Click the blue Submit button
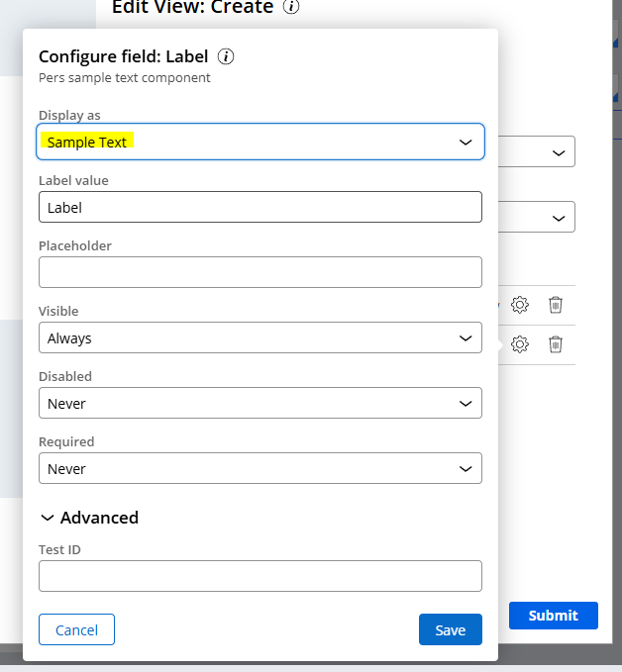This screenshot has width=622, height=672. coord(553,616)
